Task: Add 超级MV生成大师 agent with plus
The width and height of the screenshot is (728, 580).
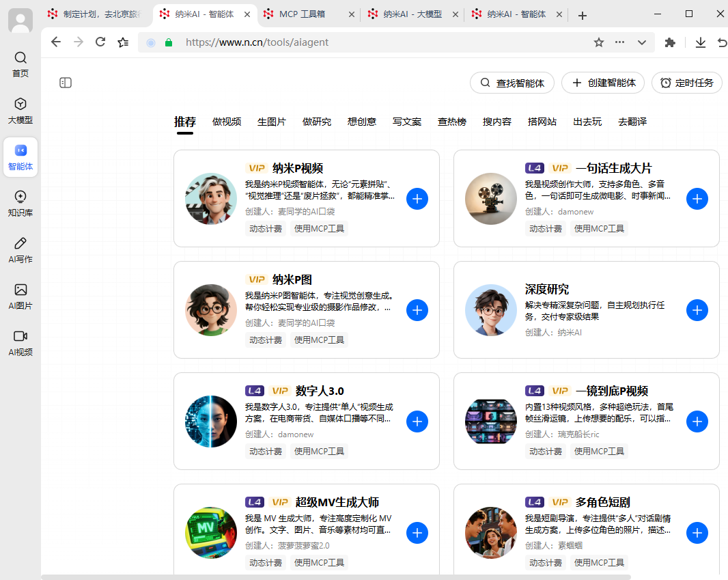Action: click(x=417, y=533)
